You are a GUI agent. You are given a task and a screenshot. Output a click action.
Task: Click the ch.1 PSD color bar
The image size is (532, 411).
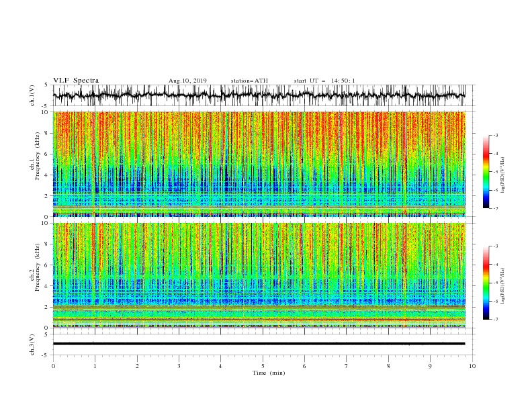[x=486, y=172]
